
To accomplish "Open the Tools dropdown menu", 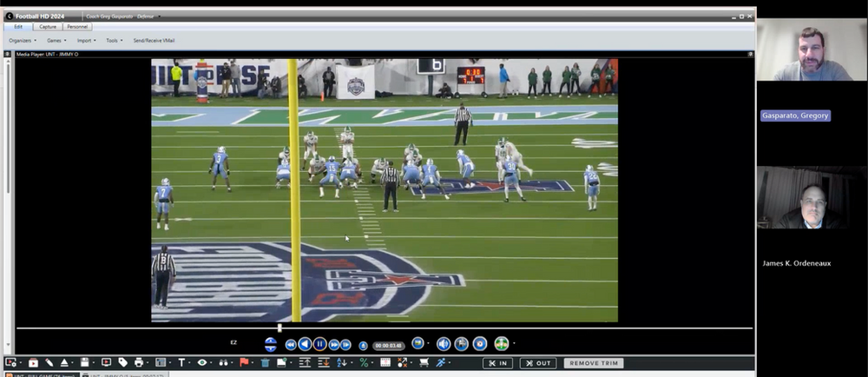I will tap(115, 41).
